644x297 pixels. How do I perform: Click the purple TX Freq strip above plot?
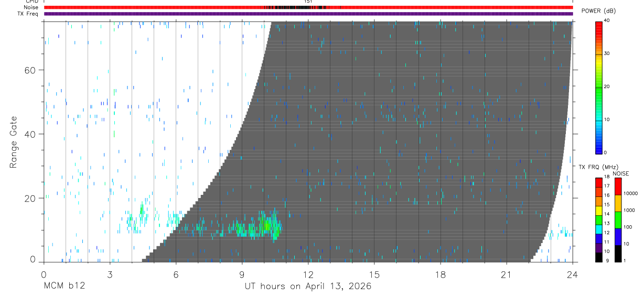click(308, 14)
